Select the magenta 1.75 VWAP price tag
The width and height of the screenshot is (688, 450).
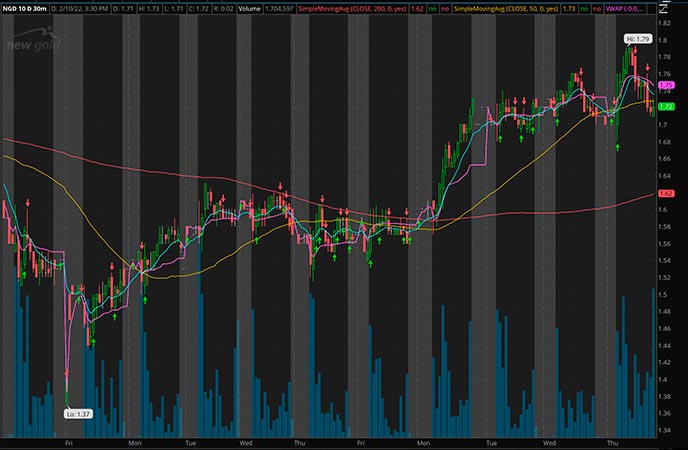(x=666, y=85)
